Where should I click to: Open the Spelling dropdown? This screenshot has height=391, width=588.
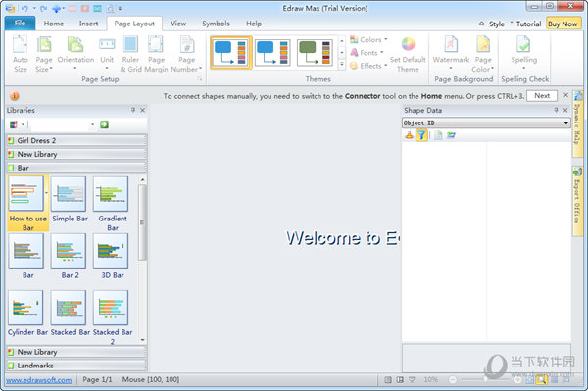pyautogui.click(x=524, y=54)
